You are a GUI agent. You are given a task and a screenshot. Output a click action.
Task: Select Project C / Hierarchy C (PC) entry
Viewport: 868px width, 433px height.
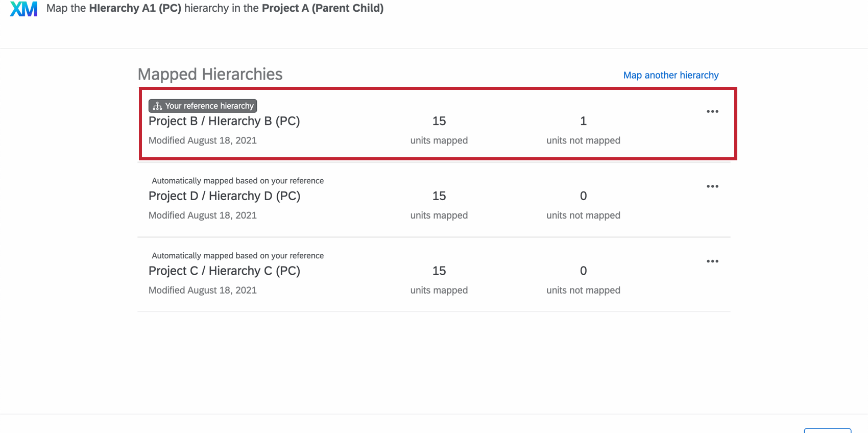coord(224,271)
